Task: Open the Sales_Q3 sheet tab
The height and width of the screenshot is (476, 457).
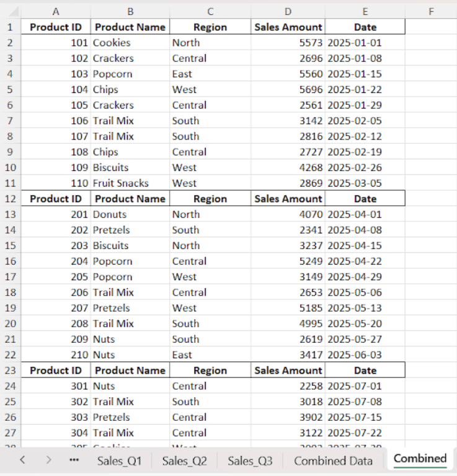Action: (250, 461)
